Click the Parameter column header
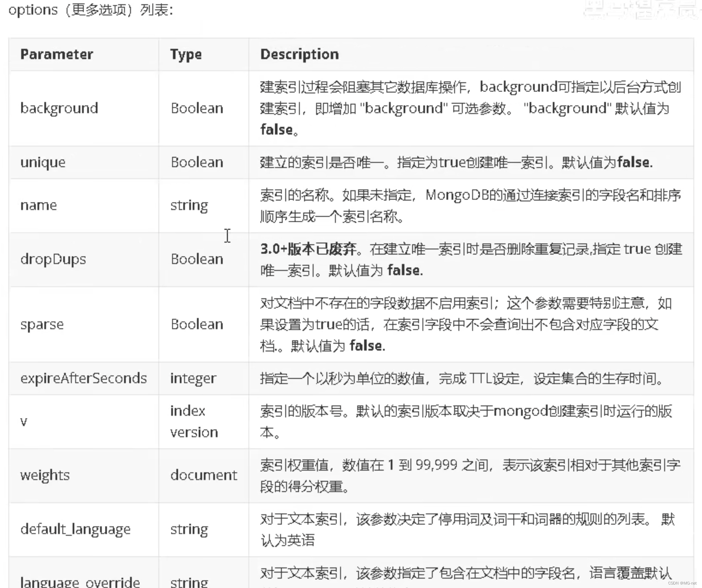Screen dimensions: 702x588 tap(57, 54)
